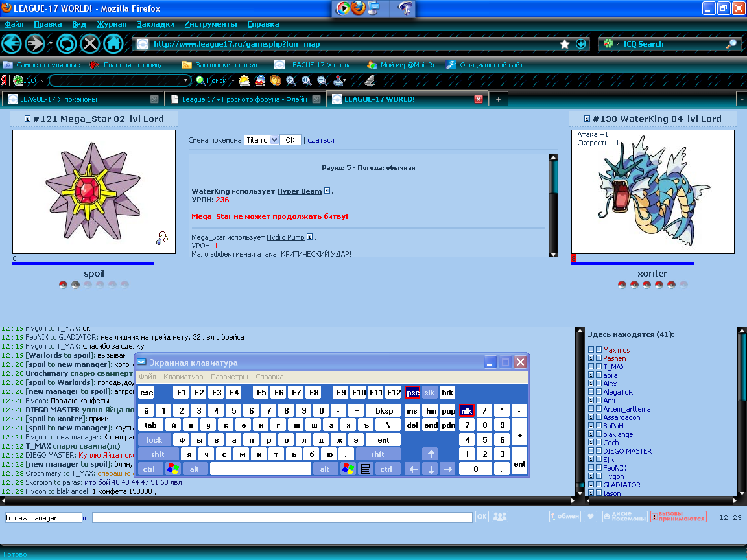The image size is (747, 560).
Task: Click the Firefox icon in the top launcher
Action: (x=358, y=8)
